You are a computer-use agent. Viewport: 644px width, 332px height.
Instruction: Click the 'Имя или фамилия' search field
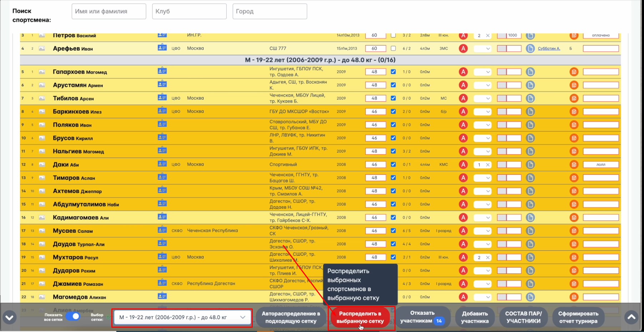click(x=109, y=11)
